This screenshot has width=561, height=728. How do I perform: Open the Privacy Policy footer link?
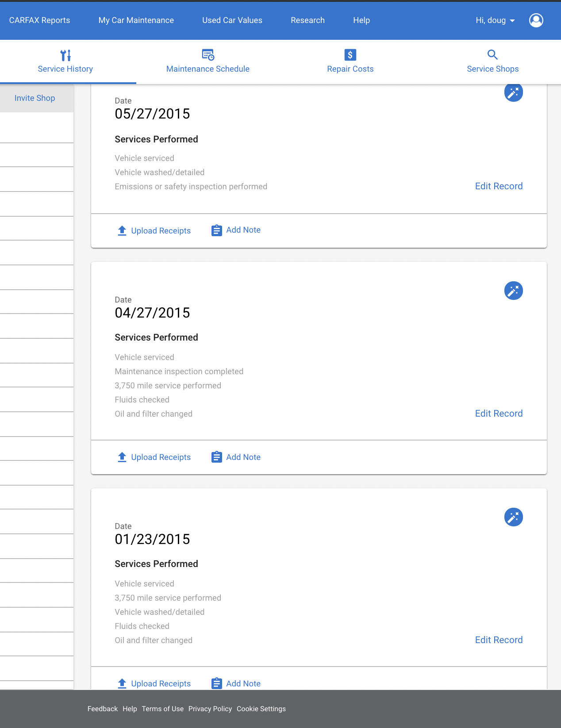point(210,709)
